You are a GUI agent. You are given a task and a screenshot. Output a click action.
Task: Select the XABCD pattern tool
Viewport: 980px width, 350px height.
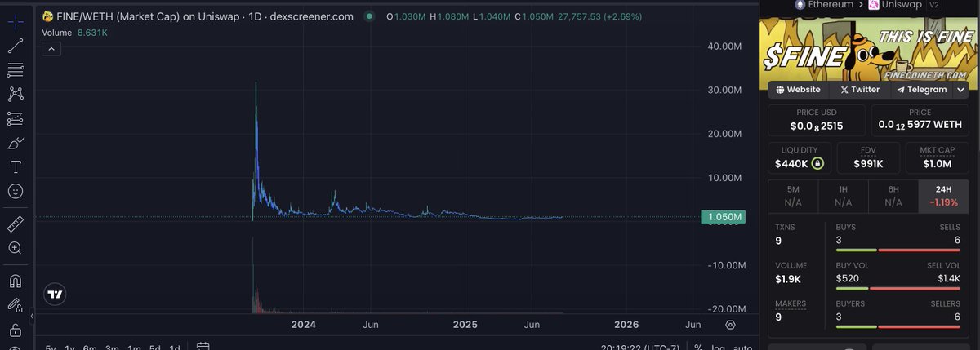coord(16,94)
